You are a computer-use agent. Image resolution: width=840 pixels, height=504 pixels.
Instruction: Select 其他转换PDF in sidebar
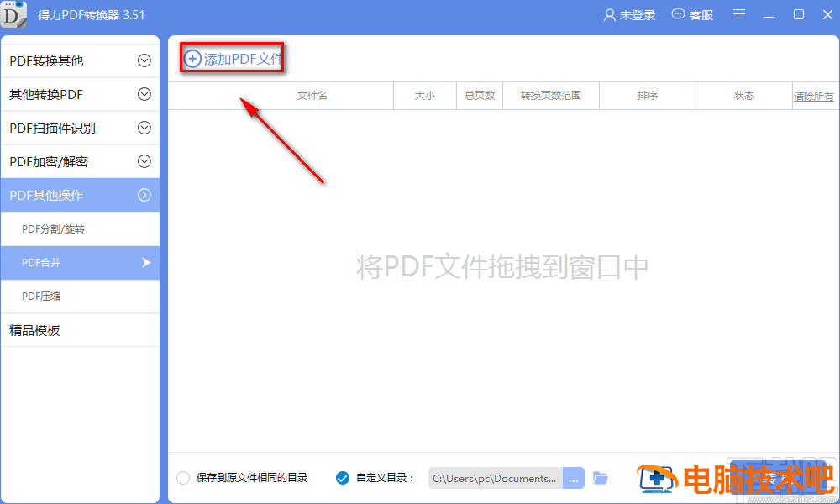click(80, 94)
